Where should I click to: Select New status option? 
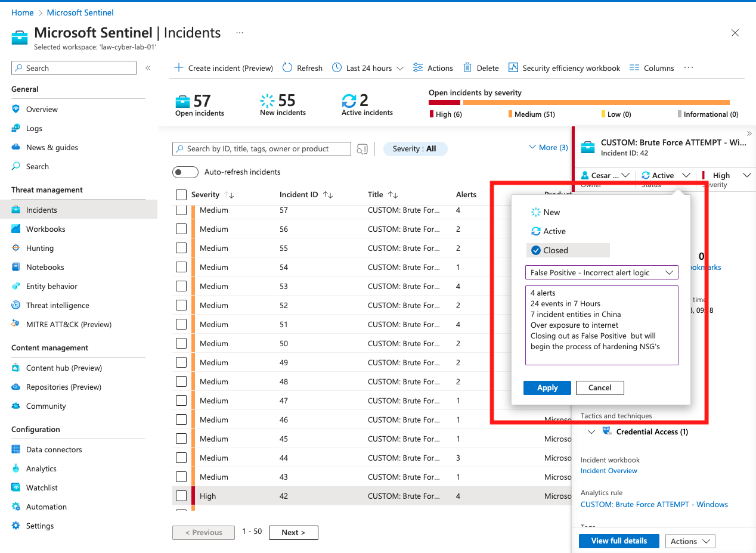[x=546, y=212]
